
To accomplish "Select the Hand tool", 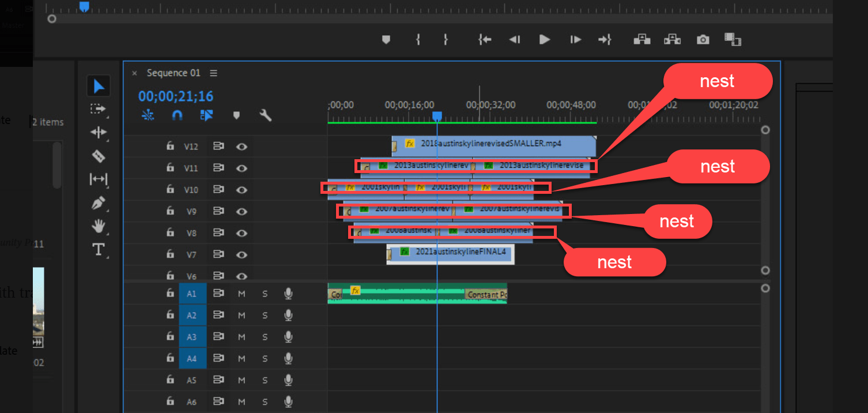I will pyautogui.click(x=98, y=227).
